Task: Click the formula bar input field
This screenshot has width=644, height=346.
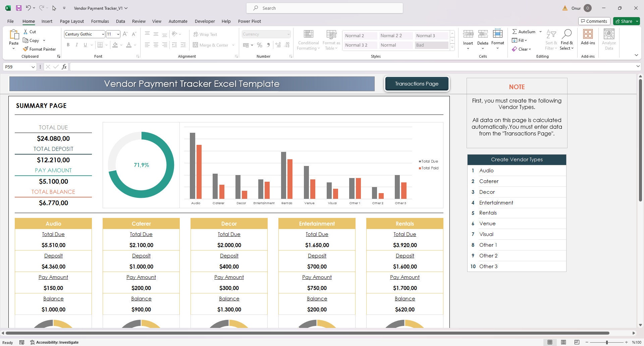Action: point(352,67)
